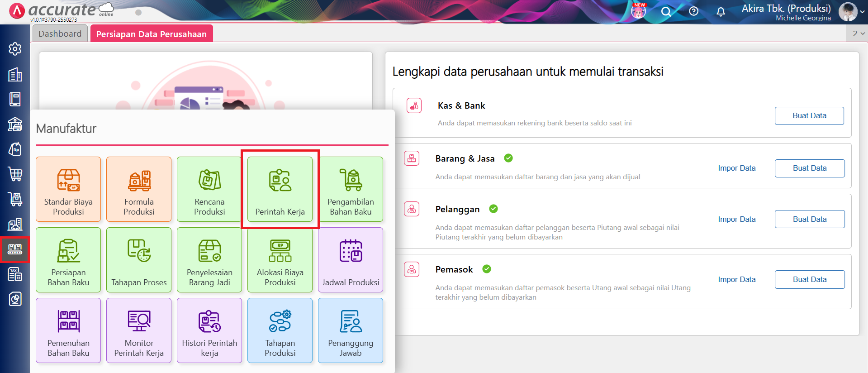Click the help question mark icon
This screenshot has width=868, height=373.
click(x=693, y=12)
